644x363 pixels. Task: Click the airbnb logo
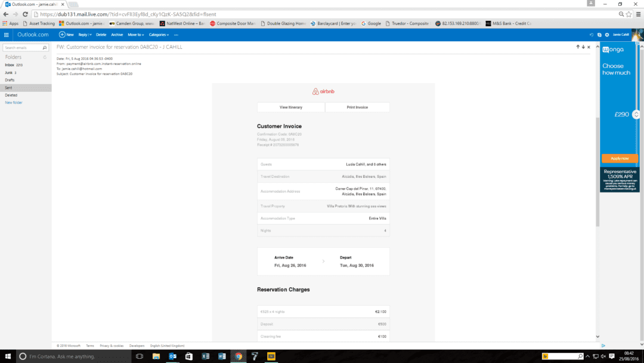click(323, 92)
